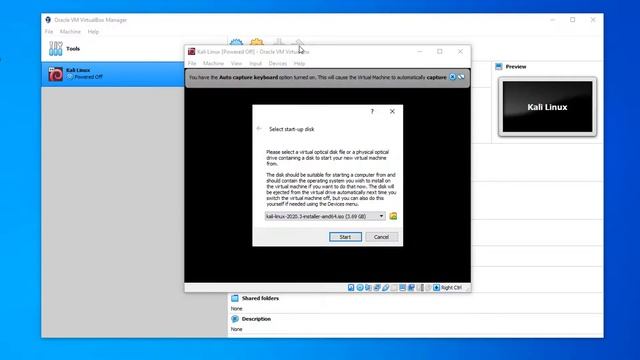
Task: Click the Settings yellow gear icon in the Manager toolbar
Action: [x=257, y=42]
